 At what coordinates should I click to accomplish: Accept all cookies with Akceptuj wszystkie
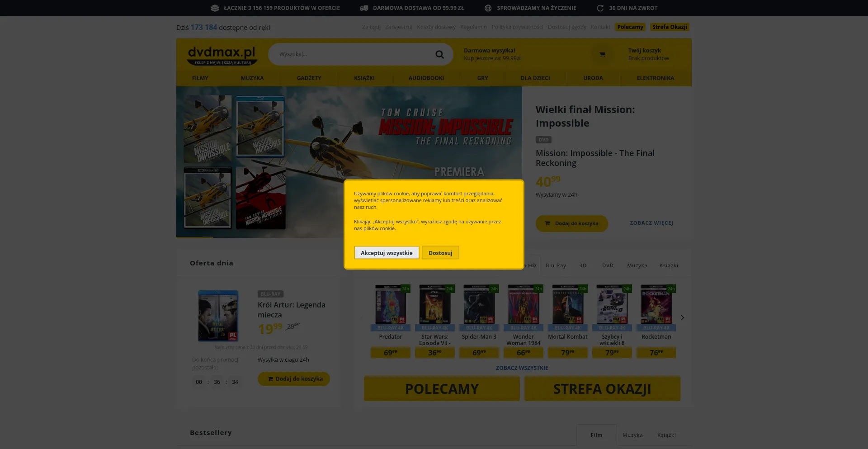387,253
